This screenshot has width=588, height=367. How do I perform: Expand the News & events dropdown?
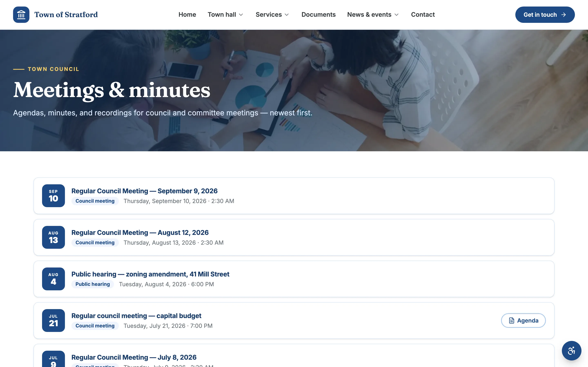tap(373, 14)
